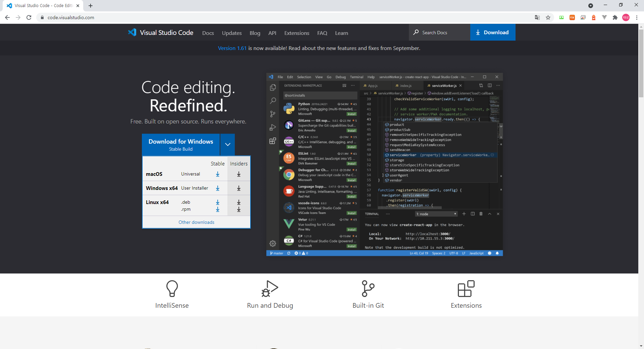Open the Chrome extensions puzzle icon
Viewport: 644px width, 349px height.
615,17
